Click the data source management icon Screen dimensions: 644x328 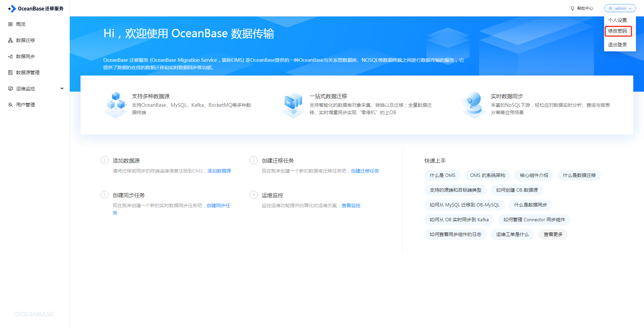(x=10, y=73)
